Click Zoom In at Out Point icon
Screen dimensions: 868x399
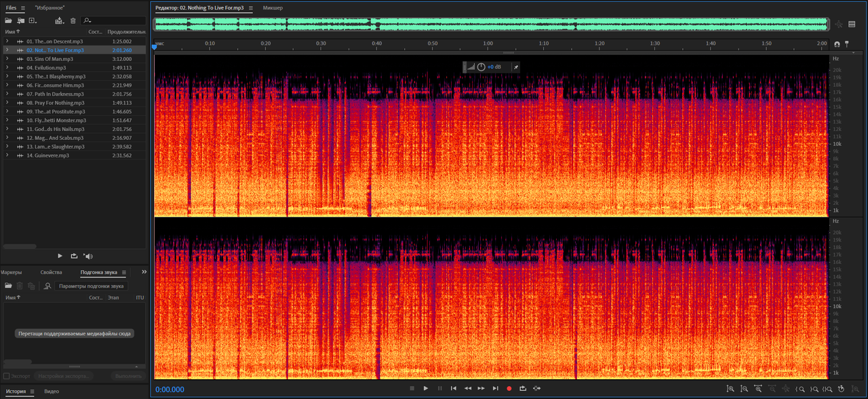point(814,389)
